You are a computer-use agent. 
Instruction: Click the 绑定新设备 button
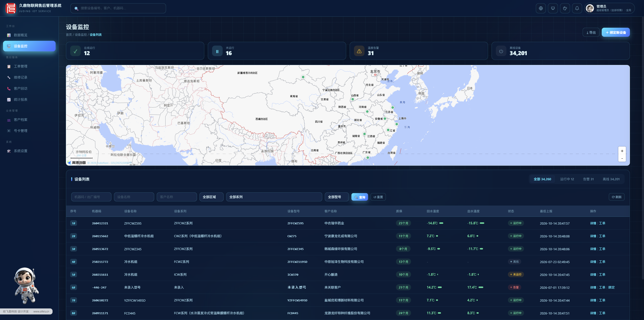click(x=616, y=32)
